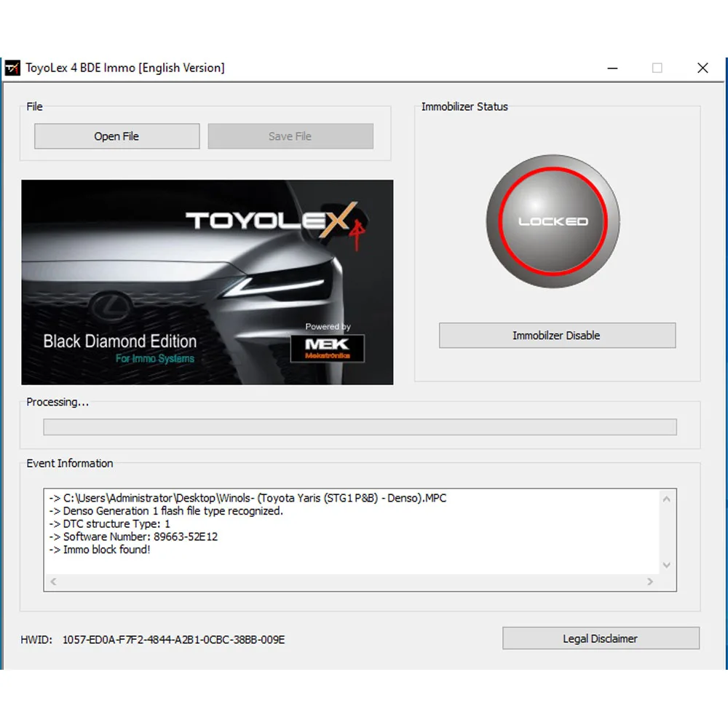Click the HWID value 1057-ED0A-F7F2-4844-A2B1-0CBC-38BB-009E

pyautogui.click(x=174, y=640)
